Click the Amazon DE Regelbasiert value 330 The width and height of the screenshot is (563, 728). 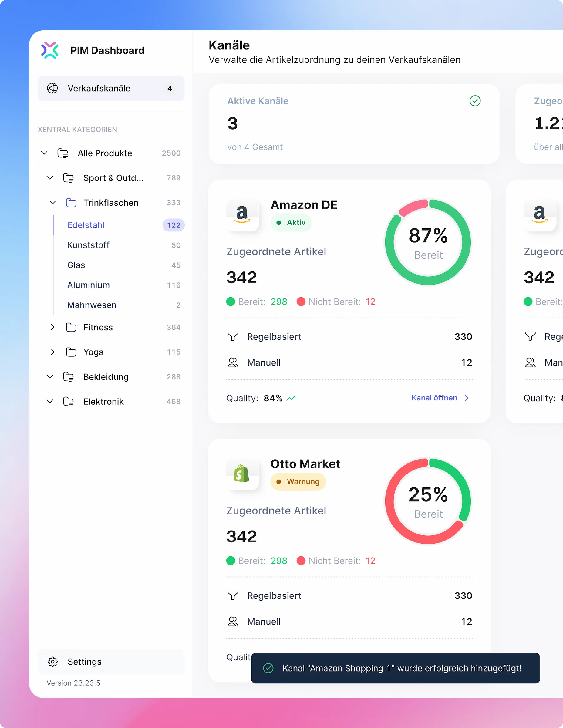[463, 336]
